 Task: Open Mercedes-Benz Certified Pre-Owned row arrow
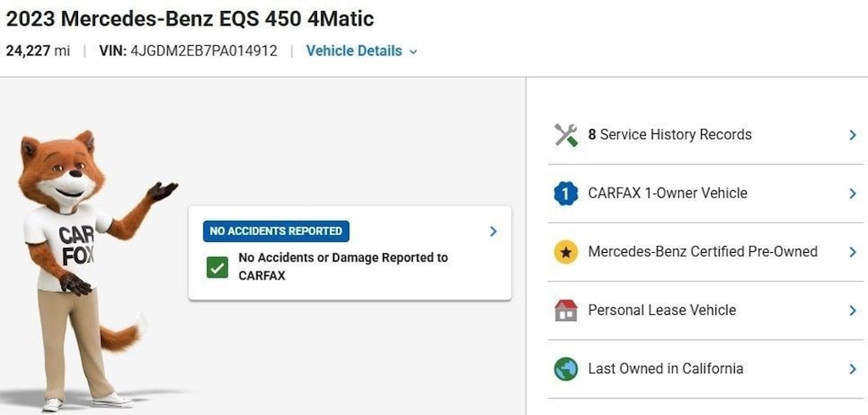[853, 252]
